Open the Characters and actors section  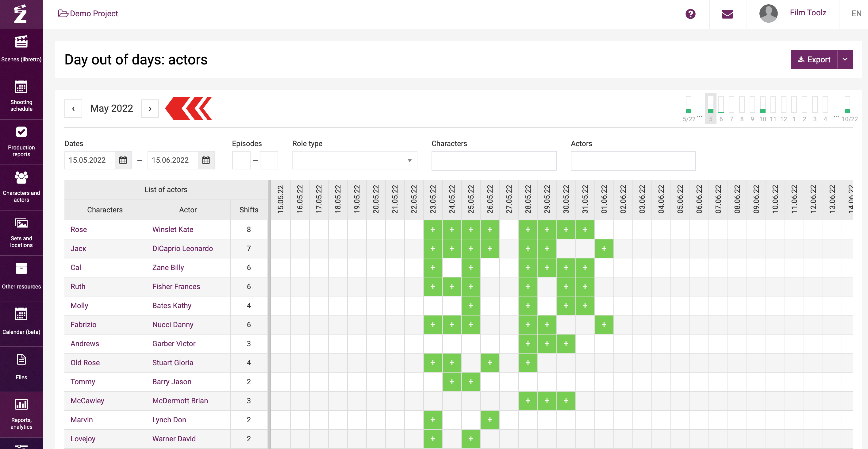tap(21, 188)
